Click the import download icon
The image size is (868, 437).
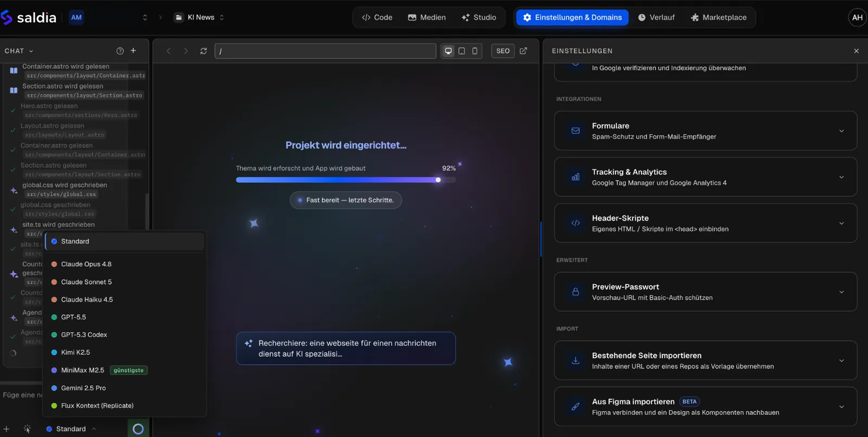coord(576,360)
